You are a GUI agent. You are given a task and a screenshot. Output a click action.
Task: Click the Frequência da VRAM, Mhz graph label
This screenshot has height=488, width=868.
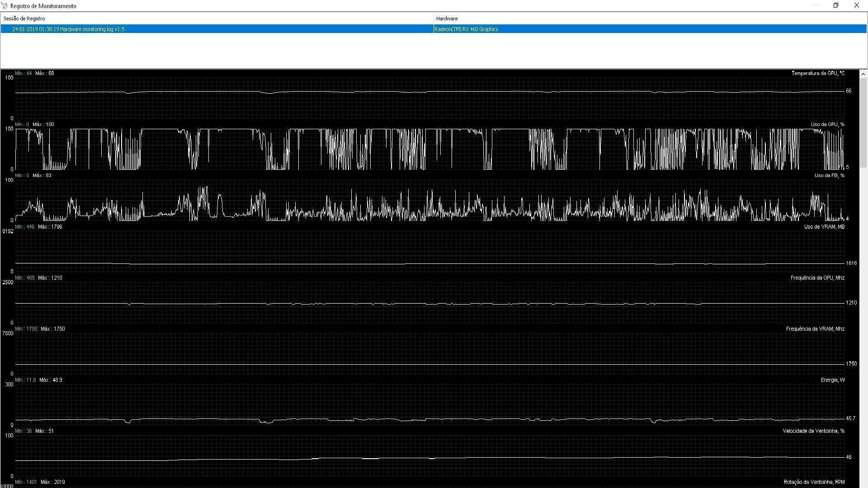(815, 329)
